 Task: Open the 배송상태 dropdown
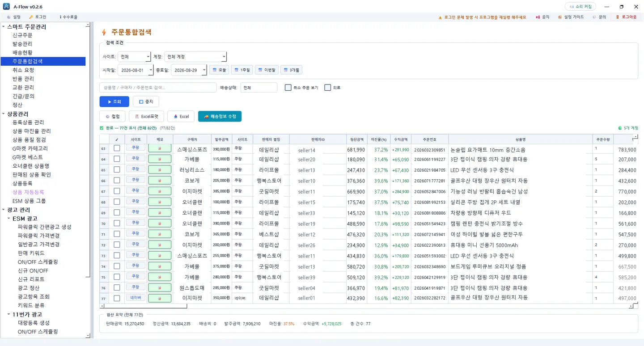tap(259, 88)
